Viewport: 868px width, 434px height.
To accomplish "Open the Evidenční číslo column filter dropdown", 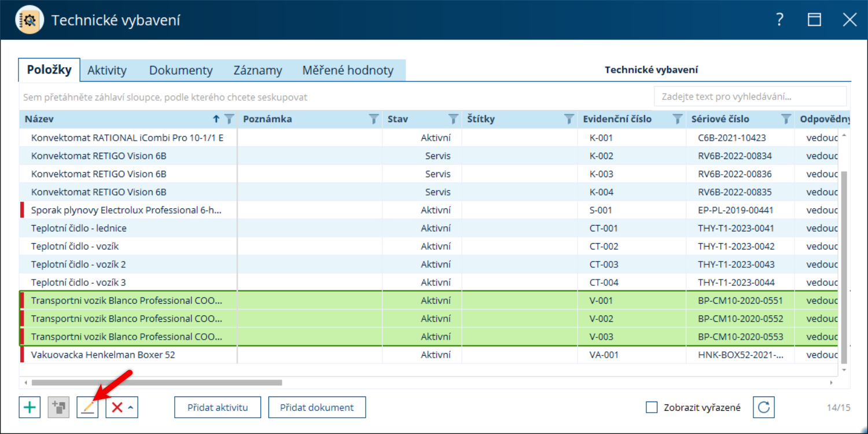I will 677,119.
